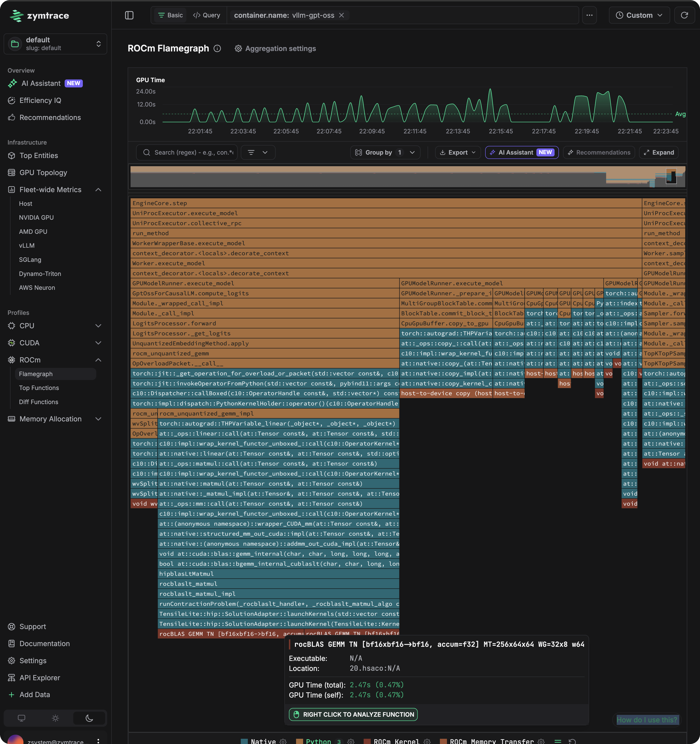Open ROCm Memory Transfer legend gear
The width and height of the screenshot is (700, 744).
(541, 741)
